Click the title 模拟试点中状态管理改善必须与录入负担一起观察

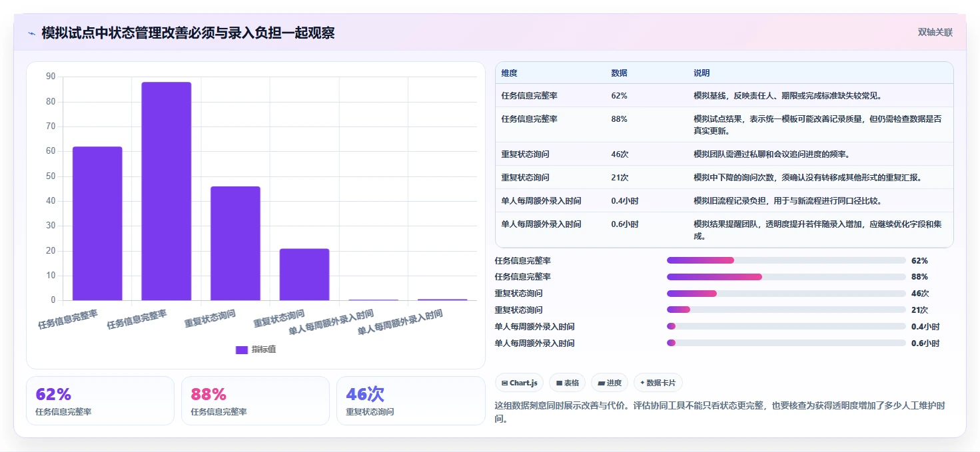click(x=188, y=33)
